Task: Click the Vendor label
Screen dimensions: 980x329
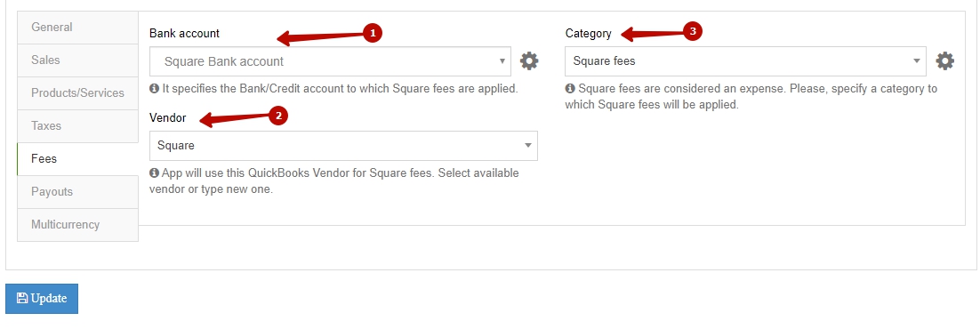Action: (x=167, y=117)
